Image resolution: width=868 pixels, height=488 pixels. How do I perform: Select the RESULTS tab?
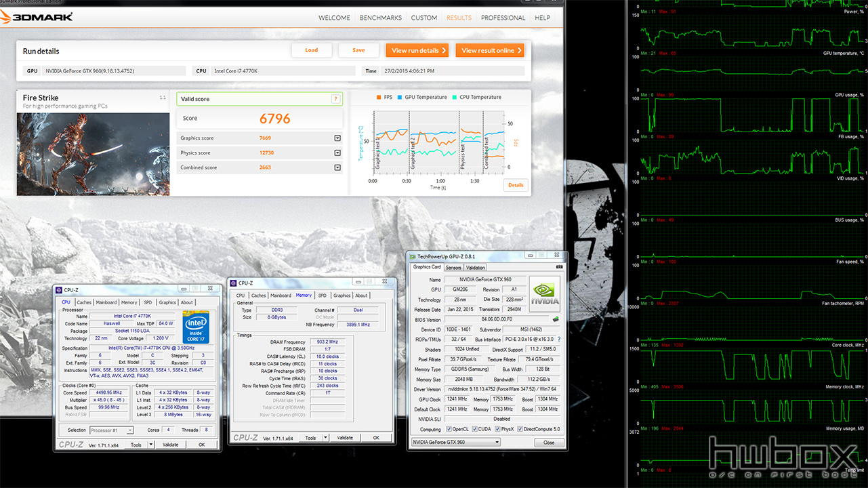point(459,18)
